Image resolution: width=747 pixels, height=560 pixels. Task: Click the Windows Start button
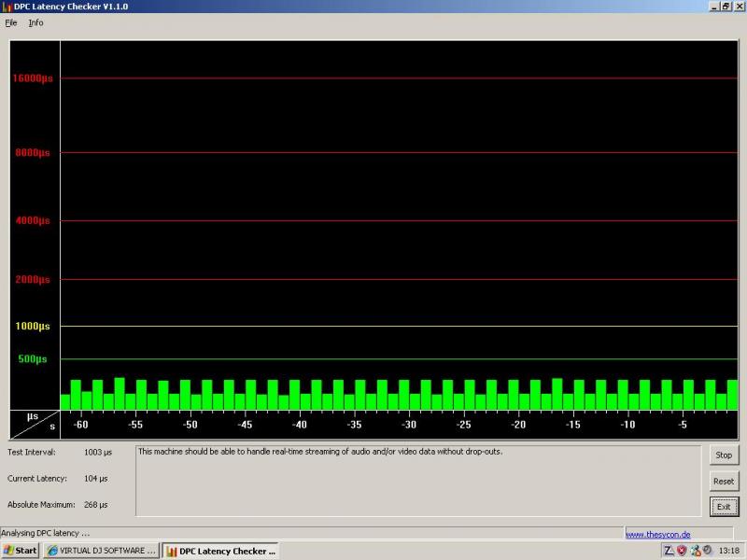click(21, 551)
